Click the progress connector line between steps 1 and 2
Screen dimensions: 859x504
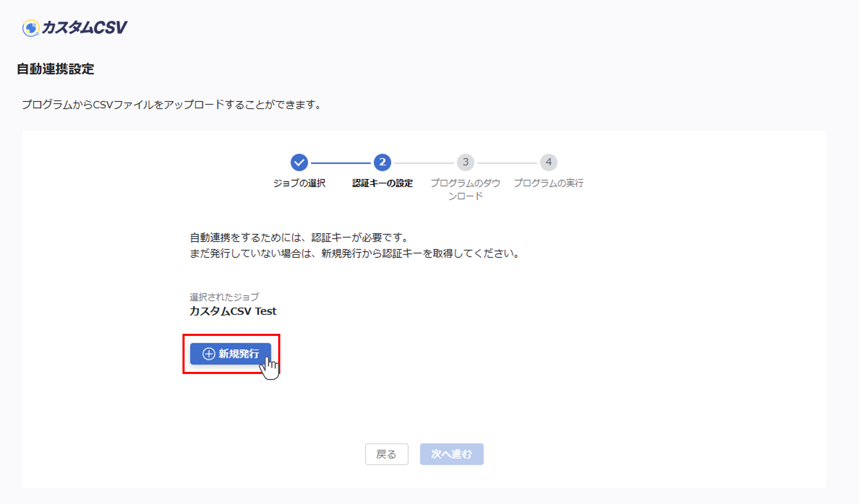341,162
